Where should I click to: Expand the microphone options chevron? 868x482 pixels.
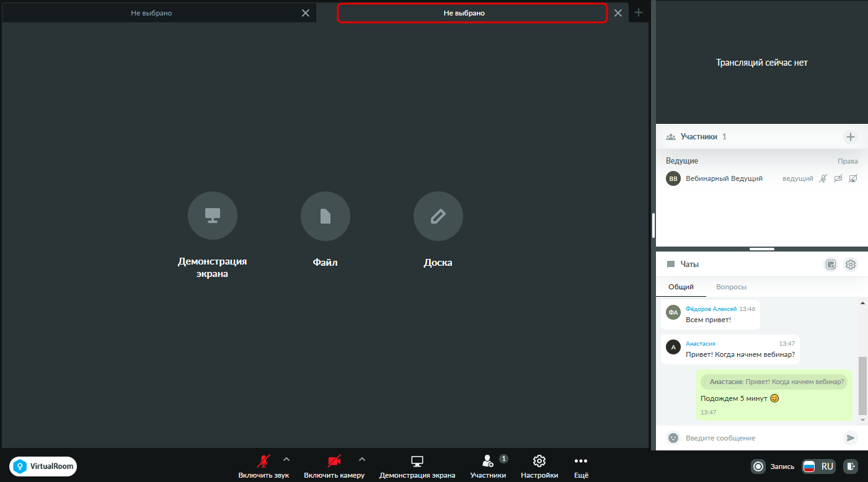click(286, 459)
